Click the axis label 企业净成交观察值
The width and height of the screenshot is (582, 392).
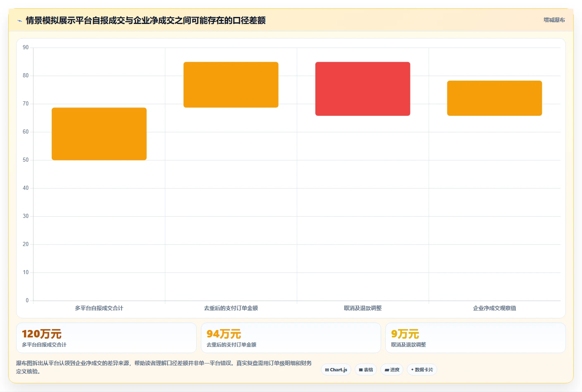pyautogui.click(x=494, y=308)
